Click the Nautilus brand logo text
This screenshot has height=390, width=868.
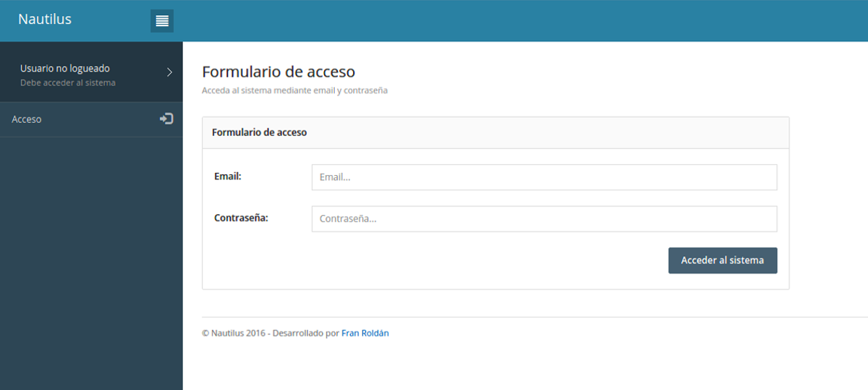45,20
